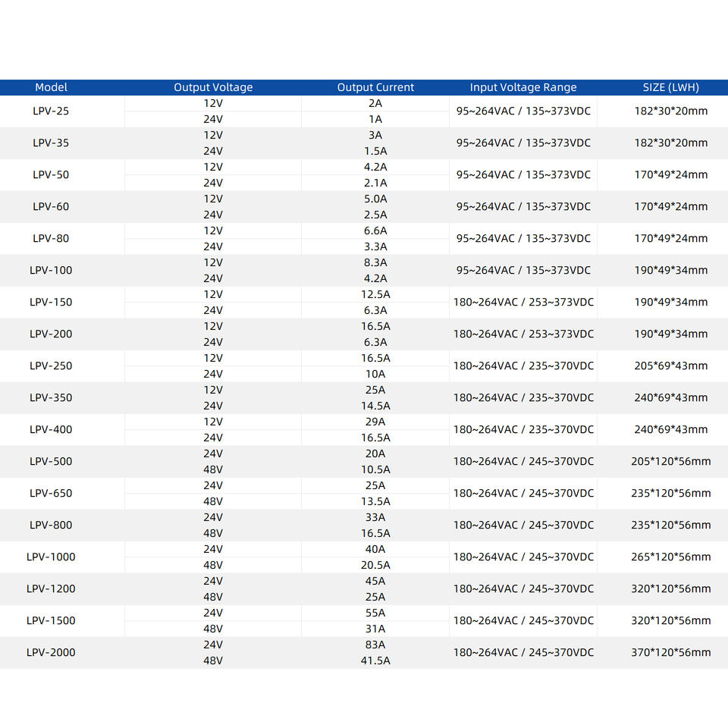
Task: Select the 20.5A current for LPV-1000
Action: pos(375,565)
